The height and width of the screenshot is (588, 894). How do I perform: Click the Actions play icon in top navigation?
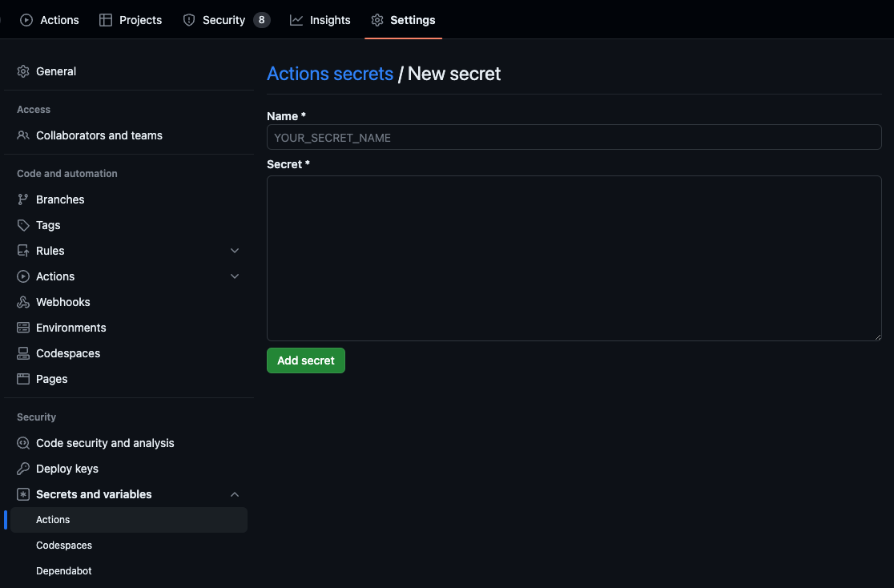(x=26, y=20)
